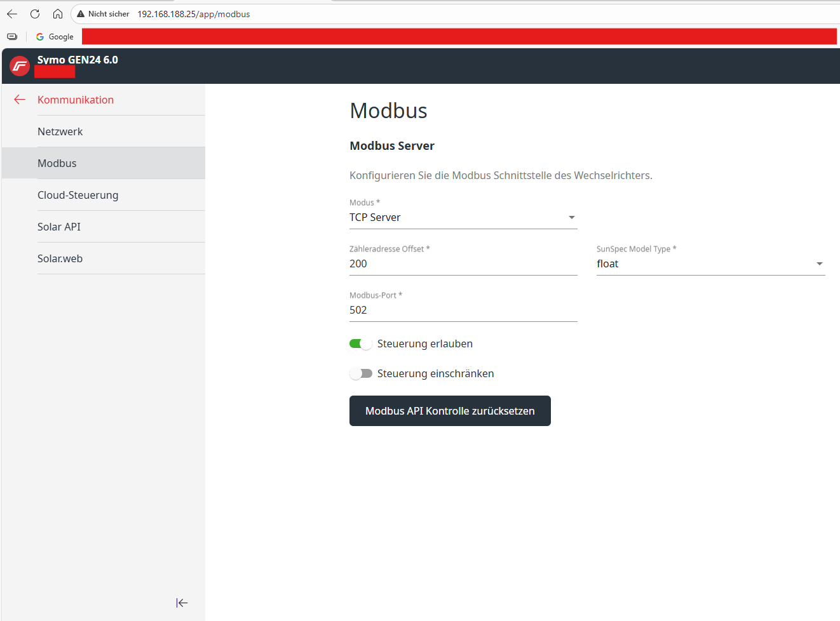Click the 'Konfigurieren Sie die Modbus Schnittstelle' description
This screenshot has height=621, width=840.
pyautogui.click(x=501, y=175)
